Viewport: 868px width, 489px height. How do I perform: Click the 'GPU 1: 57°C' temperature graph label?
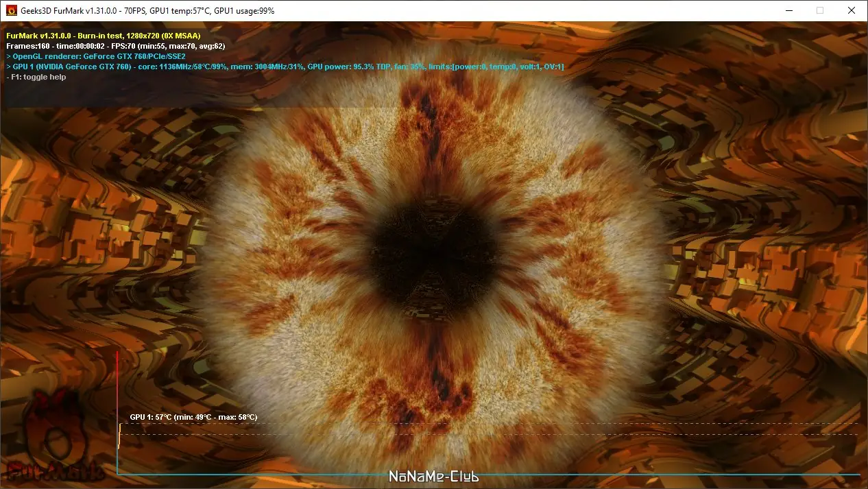pos(193,417)
